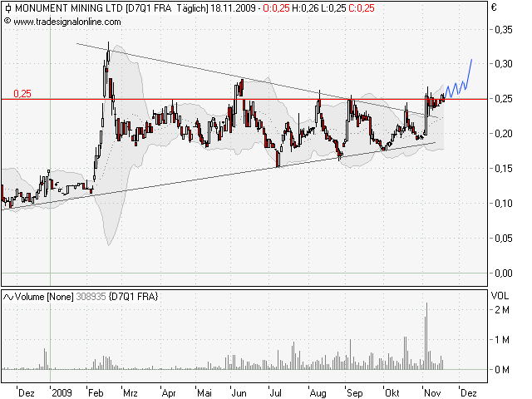The image size is (532, 399).
Task: Click the black 0,25 price axis label
Action: pos(504,99)
